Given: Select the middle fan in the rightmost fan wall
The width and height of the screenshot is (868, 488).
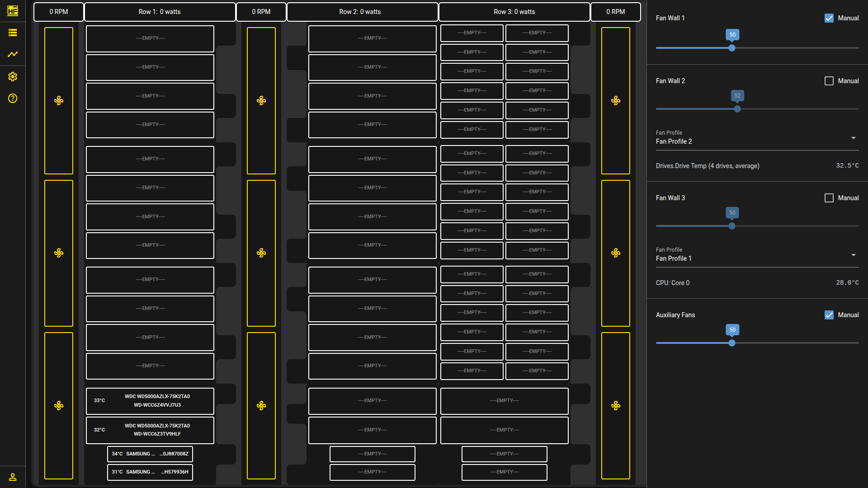Looking at the screenshot, I should point(616,253).
